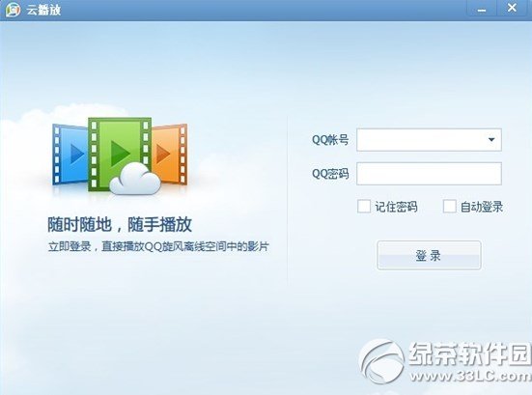Click the 云播放 app logo icon in title bar

point(13,9)
